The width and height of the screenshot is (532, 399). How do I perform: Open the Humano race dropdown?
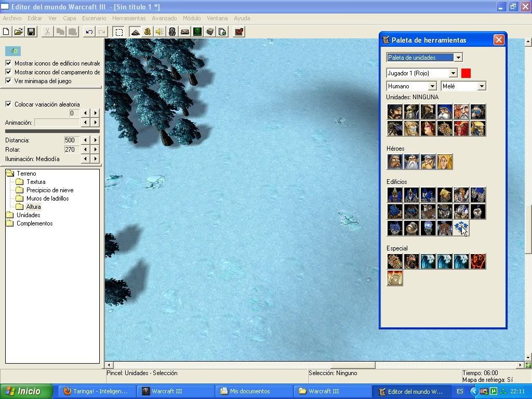coord(432,86)
